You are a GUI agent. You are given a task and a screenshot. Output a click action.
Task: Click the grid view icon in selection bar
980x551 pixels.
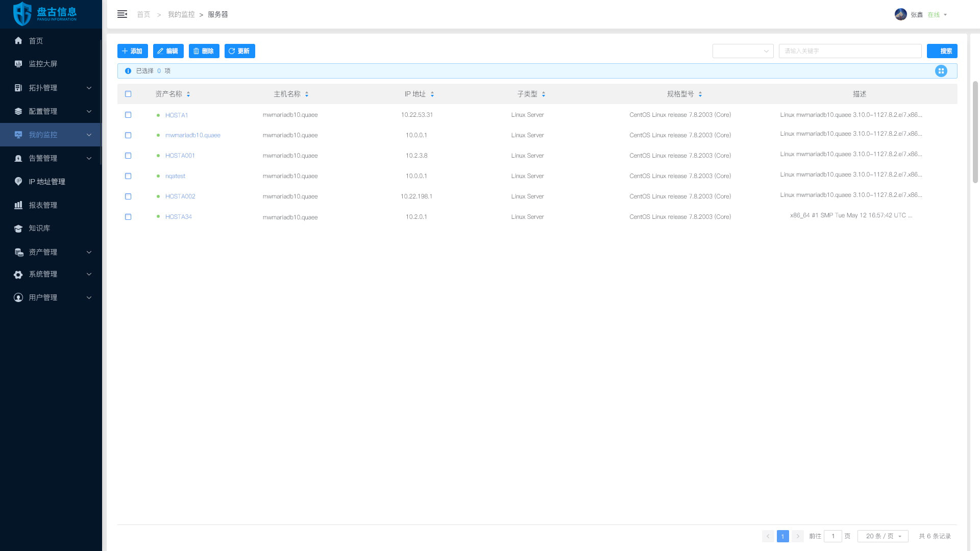(941, 71)
